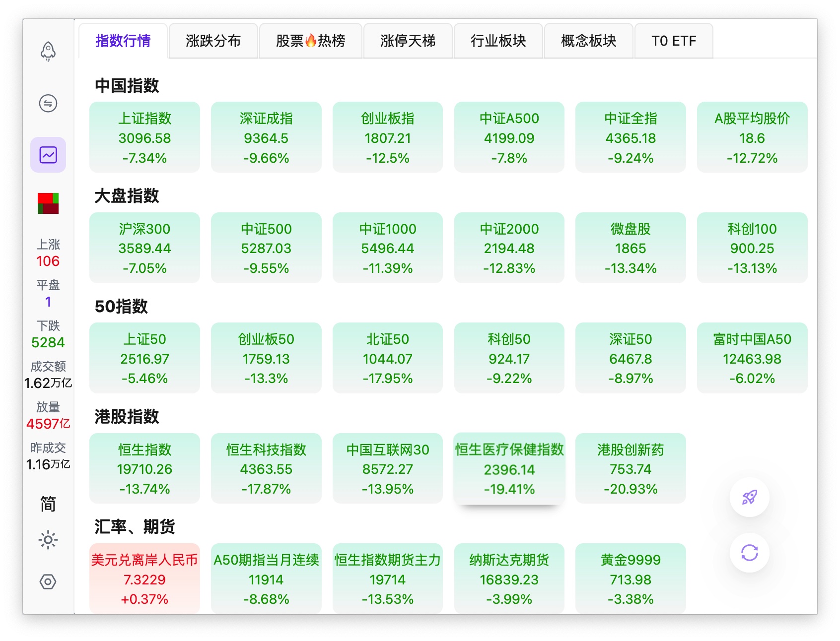Click the 北证50 index card
This screenshot has height=641, width=840.
(388, 358)
